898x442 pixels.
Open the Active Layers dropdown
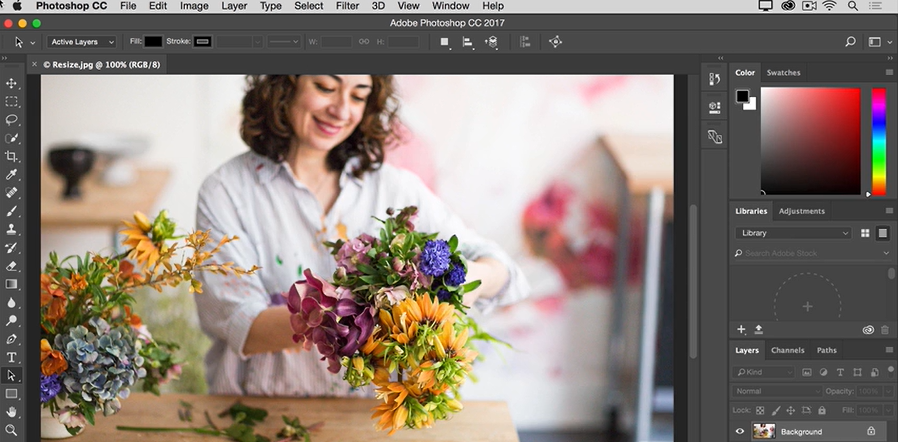(81, 42)
